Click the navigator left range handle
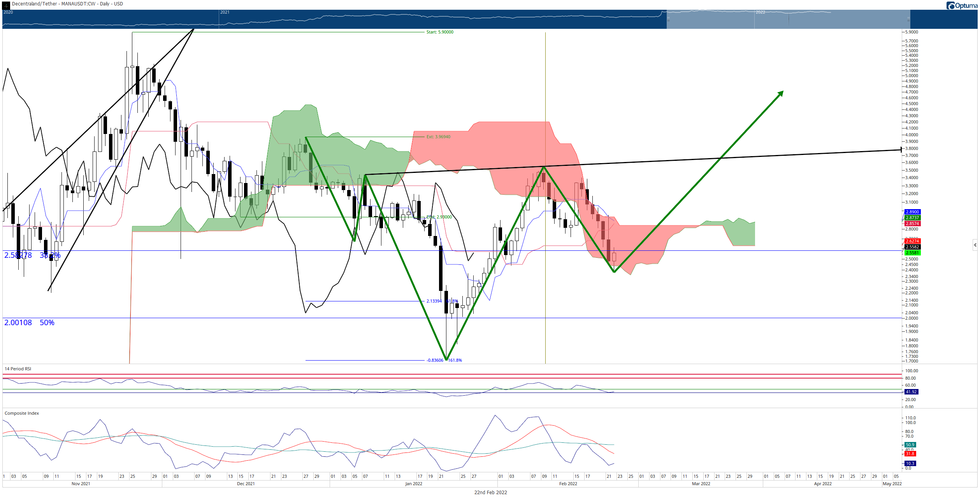This screenshot has width=980, height=500. pos(668,19)
